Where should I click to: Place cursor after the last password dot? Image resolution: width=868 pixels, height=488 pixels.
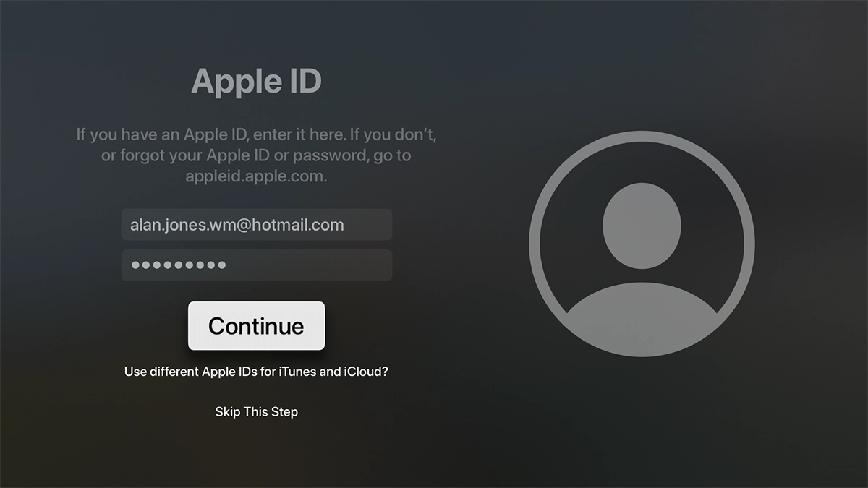tap(228, 265)
